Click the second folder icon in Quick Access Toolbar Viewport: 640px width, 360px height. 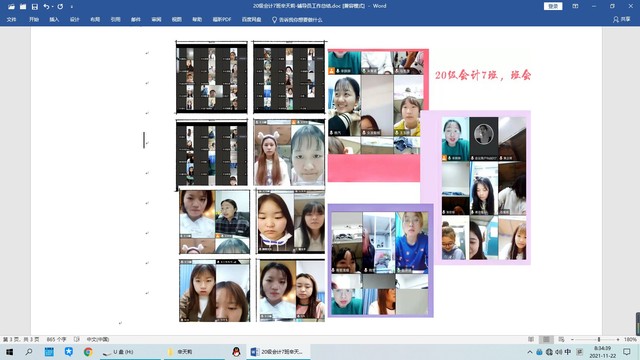coord(23,7)
